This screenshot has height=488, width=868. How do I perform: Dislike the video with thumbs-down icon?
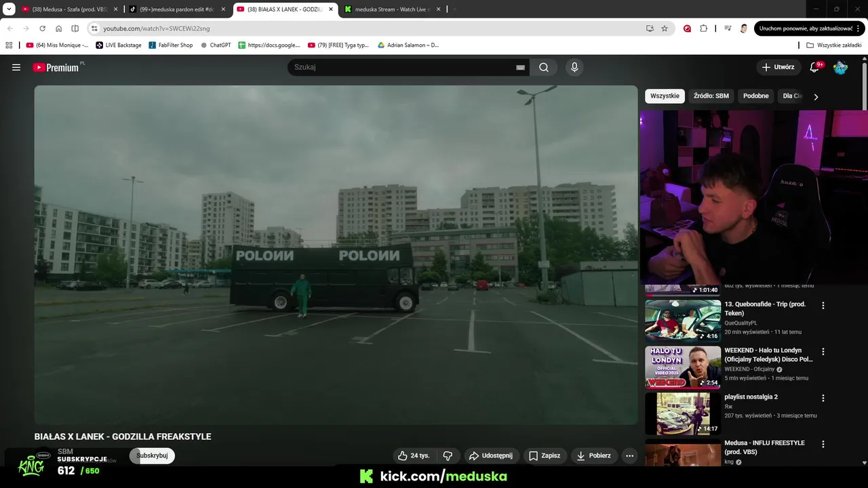[448, 455]
